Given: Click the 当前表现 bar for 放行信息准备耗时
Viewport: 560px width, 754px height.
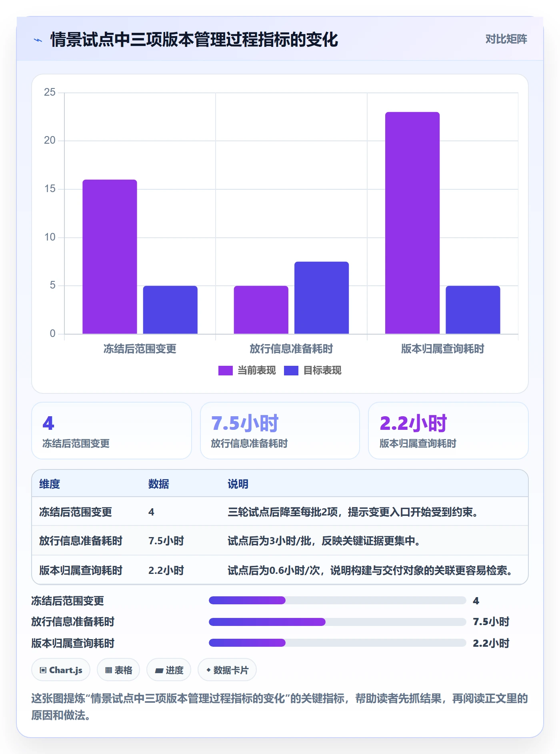Looking at the screenshot, I should 261,310.
